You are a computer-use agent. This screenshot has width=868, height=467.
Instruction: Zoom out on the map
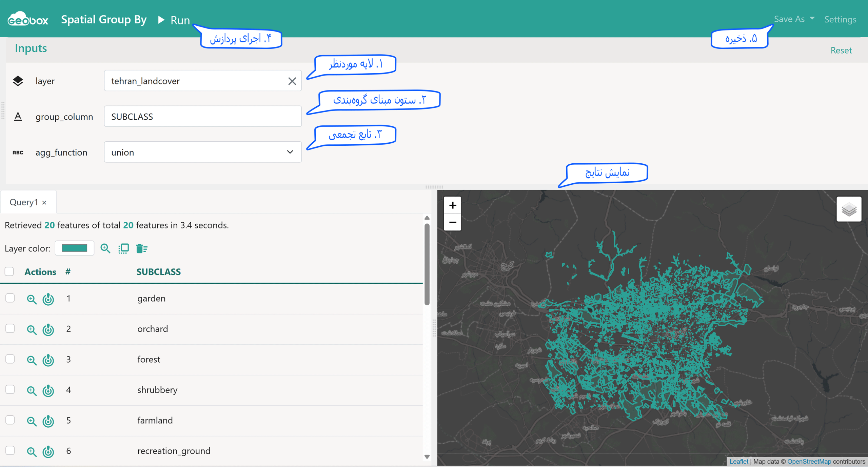point(452,222)
